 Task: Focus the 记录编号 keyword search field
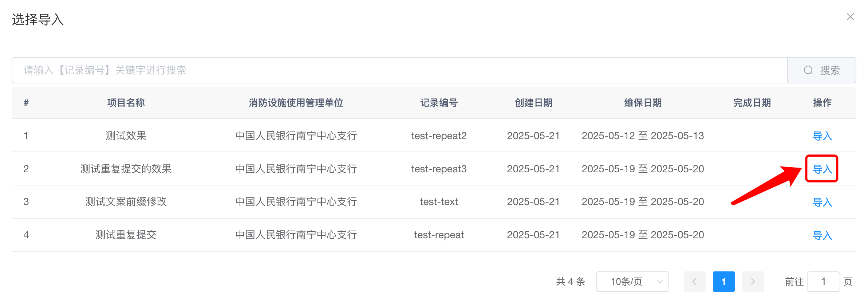400,70
